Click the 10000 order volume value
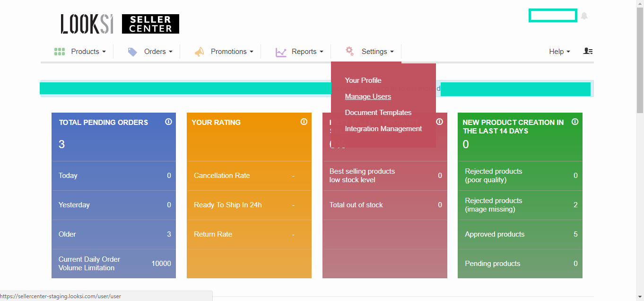Image resolution: width=644 pixels, height=301 pixels. pos(161,264)
